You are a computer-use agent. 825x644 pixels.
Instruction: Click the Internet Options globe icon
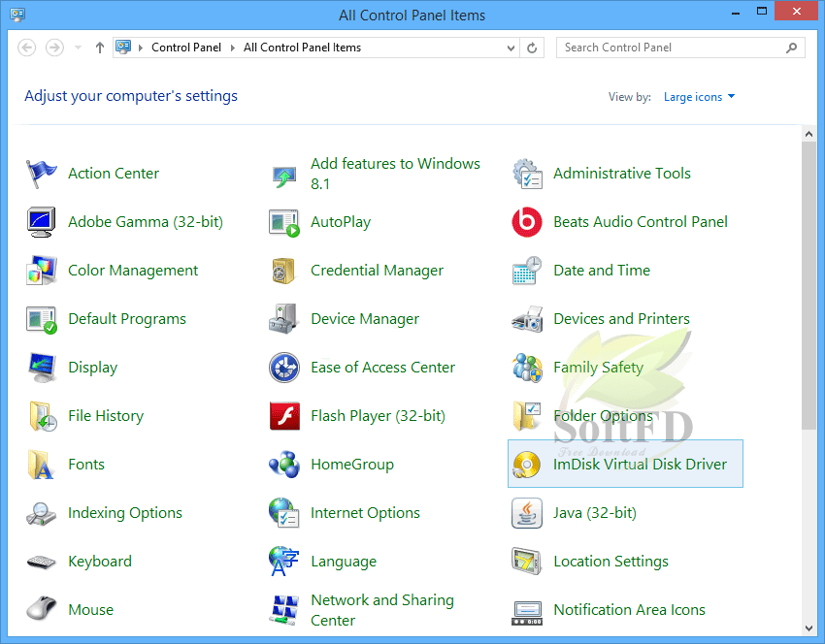click(284, 513)
